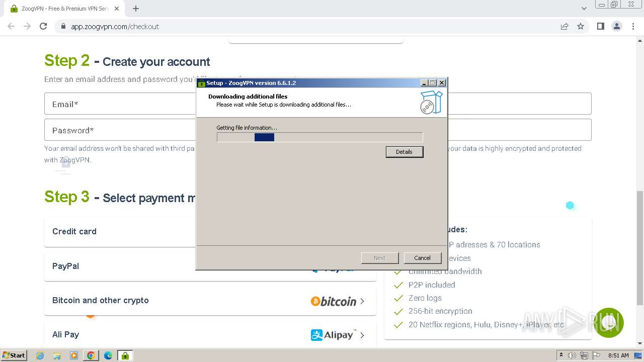Viewport: 644px width, 362px height.
Task: Click the download progress bar in Setup
Action: pos(319,137)
